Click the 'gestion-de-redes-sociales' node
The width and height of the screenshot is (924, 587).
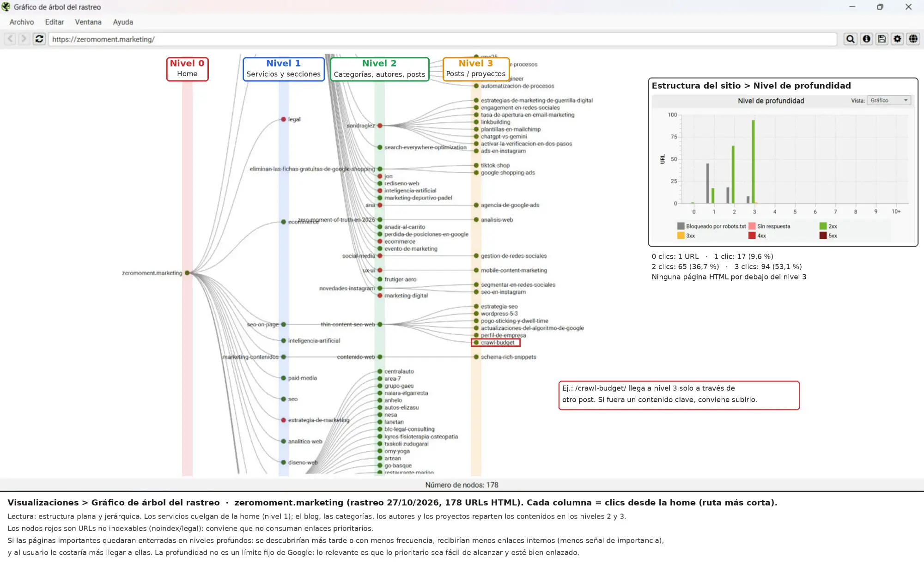(x=476, y=256)
